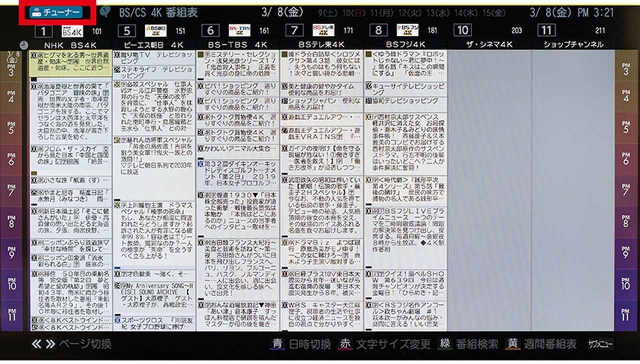The width and height of the screenshot is (640, 364).
Task: Jump to PM 8 in left time column
Action: click(x=11, y=221)
